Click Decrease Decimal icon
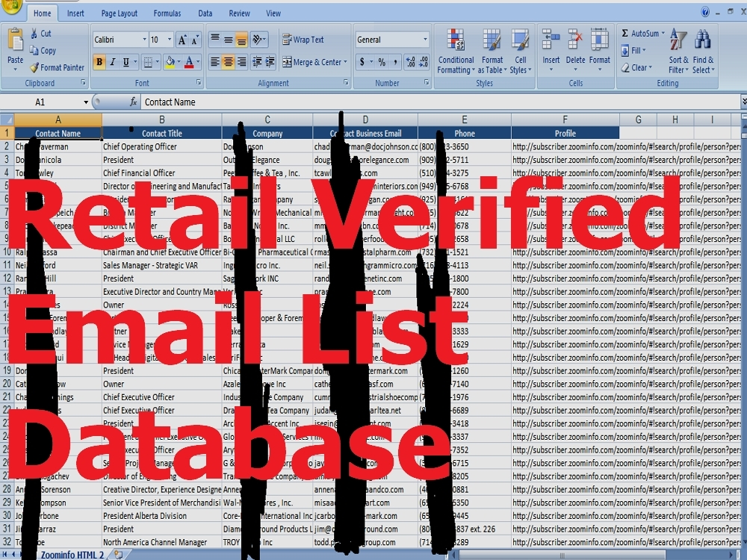The width and height of the screenshot is (747, 560). coord(424,62)
